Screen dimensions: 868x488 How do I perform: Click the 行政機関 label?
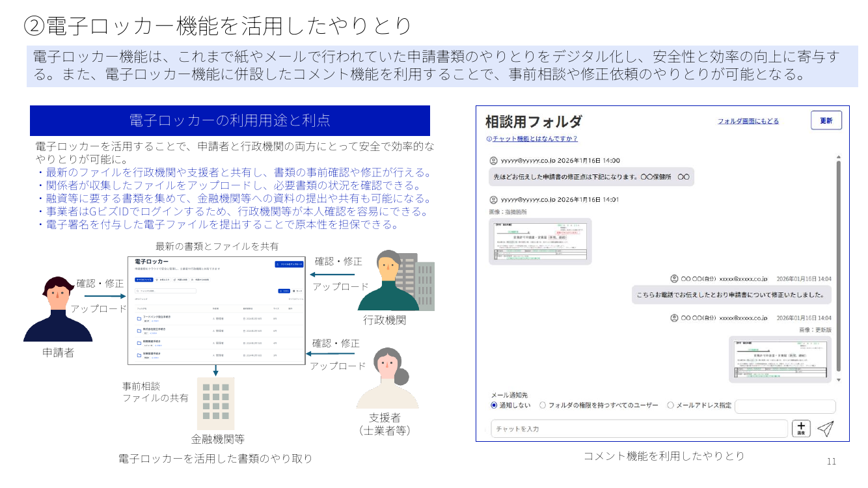coord(385,319)
